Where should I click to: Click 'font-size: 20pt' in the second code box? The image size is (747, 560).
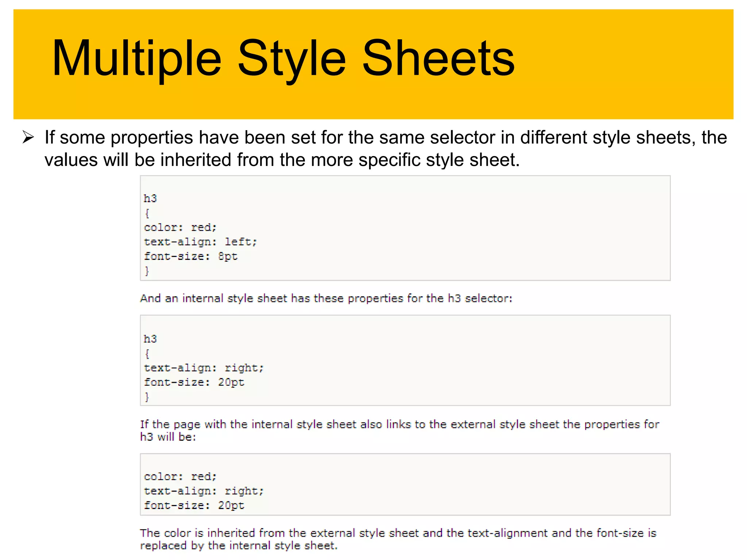[x=194, y=382]
